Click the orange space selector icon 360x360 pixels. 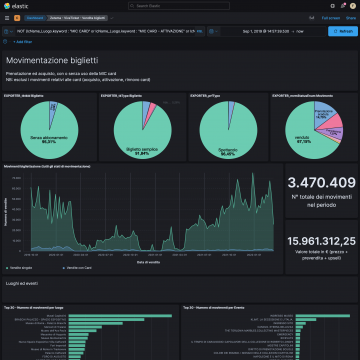click(17, 18)
